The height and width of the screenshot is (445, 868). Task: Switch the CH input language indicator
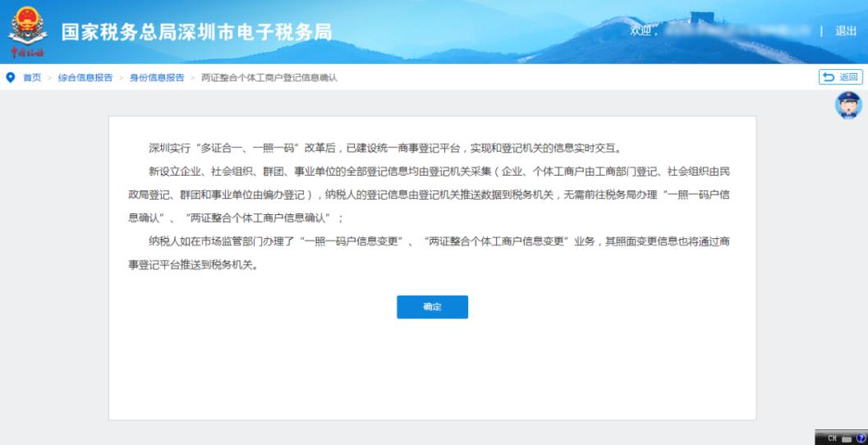(x=832, y=438)
